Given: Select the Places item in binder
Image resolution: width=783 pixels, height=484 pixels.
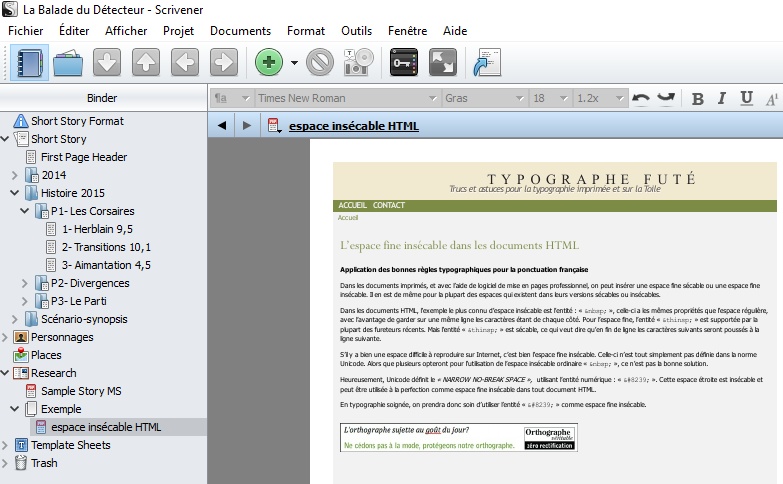Looking at the screenshot, I should pyautogui.click(x=46, y=355).
